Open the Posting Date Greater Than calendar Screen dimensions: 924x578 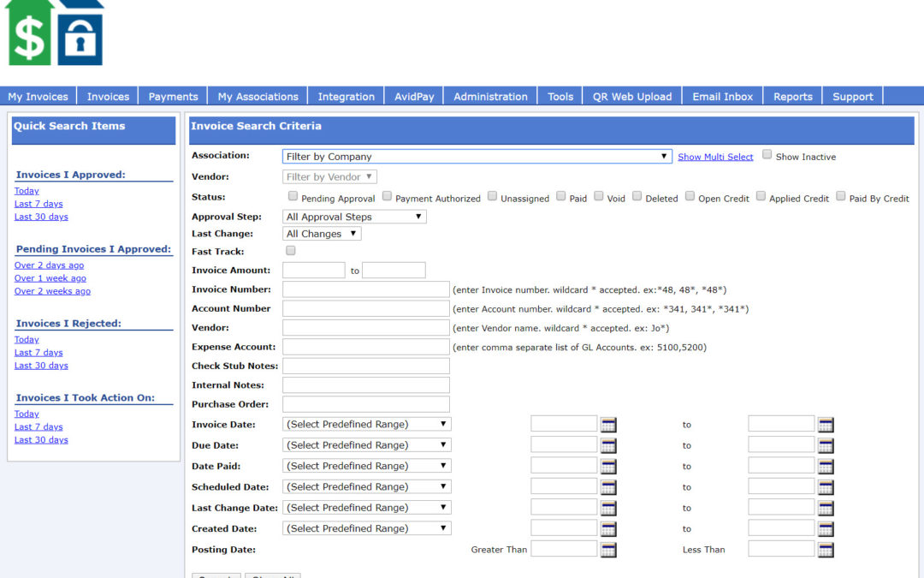coord(608,550)
